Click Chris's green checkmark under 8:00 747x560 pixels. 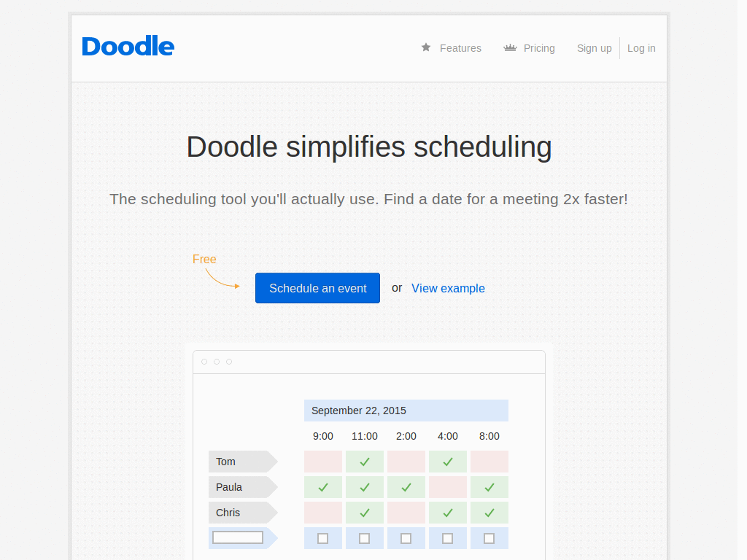(x=489, y=513)
